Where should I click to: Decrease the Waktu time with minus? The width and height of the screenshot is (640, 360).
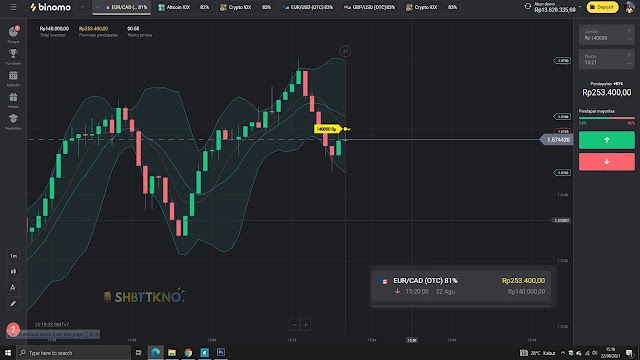(x=629, y=63)
